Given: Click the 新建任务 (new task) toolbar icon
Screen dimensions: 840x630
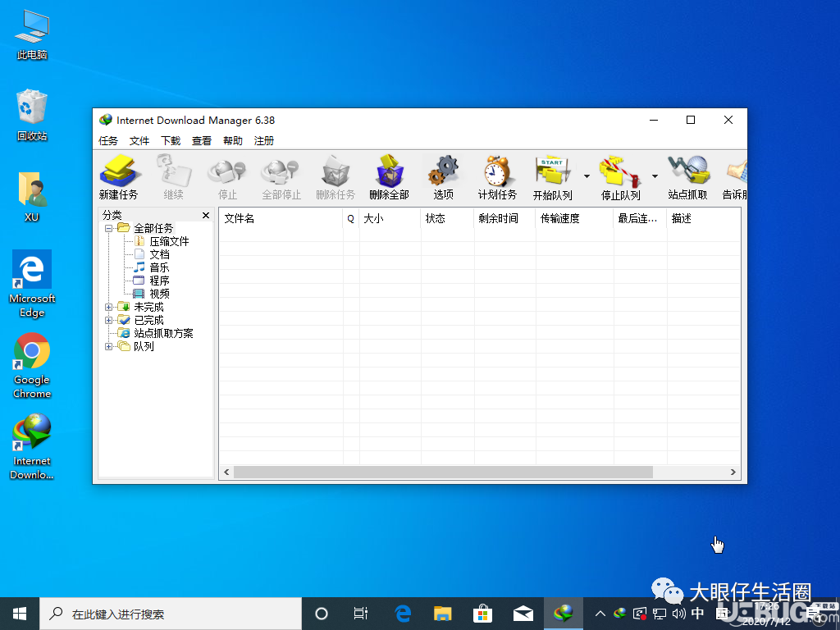Looking at the screenshot, I should pos(119,177).
